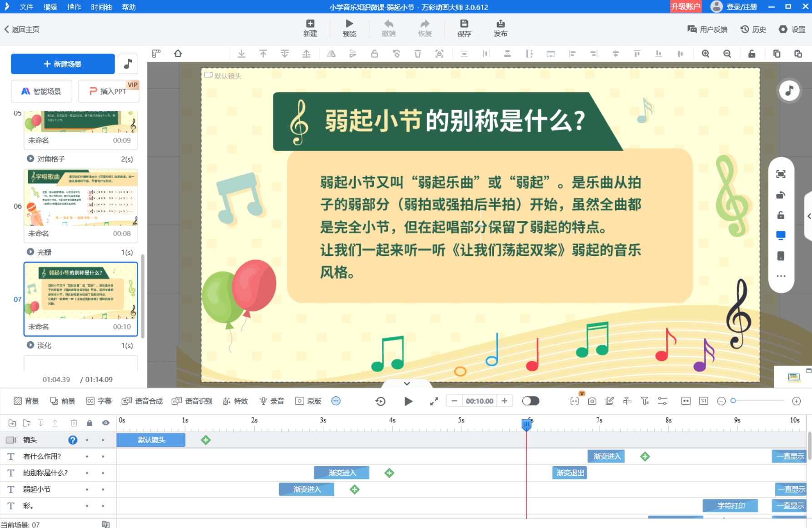Click the timeline fullscreen expand icon

tap(434, 401)
